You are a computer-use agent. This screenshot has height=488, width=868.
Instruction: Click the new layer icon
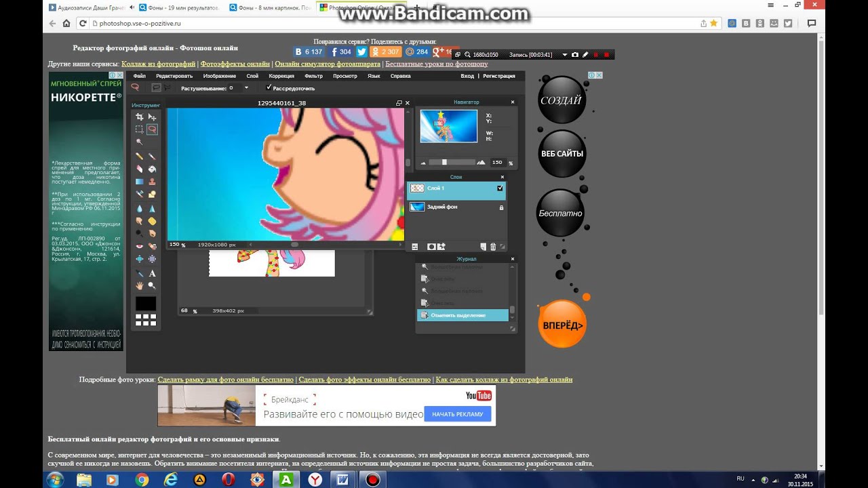(x=484, y=247)
